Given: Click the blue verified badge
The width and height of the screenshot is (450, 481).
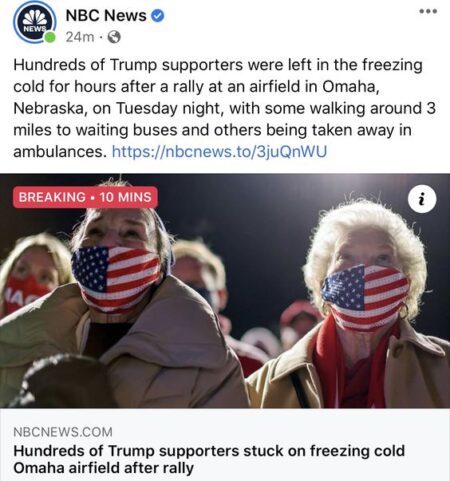Looking at the screenshot, I should (158, 16).
